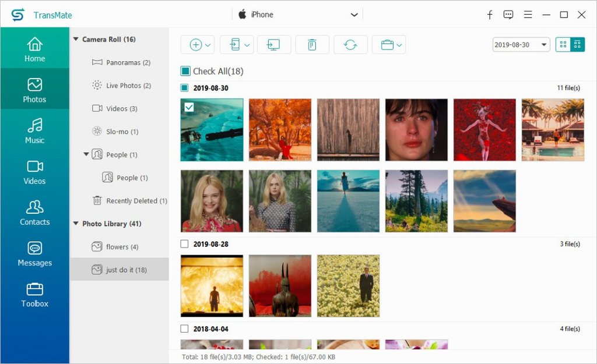597x364 pixels.
Task: Select the blonde woman in patterned blouse photo
Action: click(x=280, y=201)
